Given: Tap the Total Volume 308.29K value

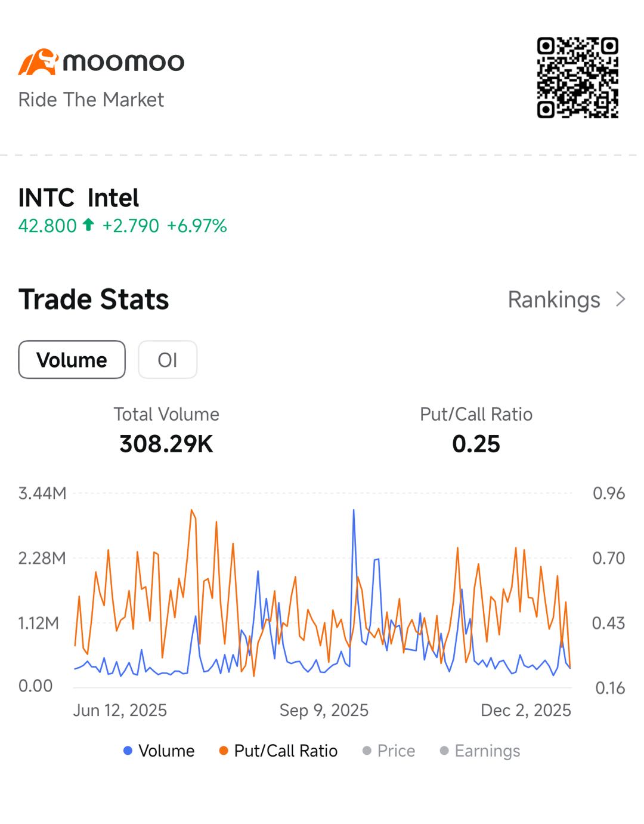Looking at the screenshot, I should point(166,444).
